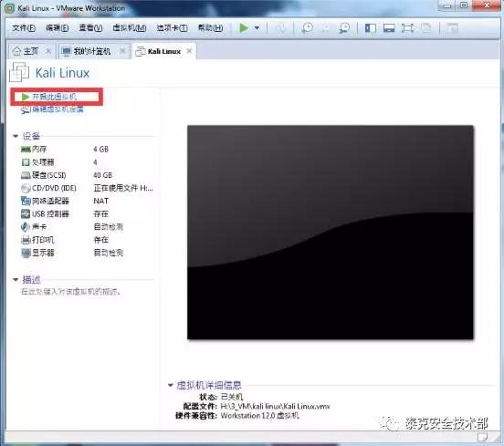504x446 pixels.
Task: Close the Kali Linux tab
Action: pyautogui.click(x=189, y=51)
